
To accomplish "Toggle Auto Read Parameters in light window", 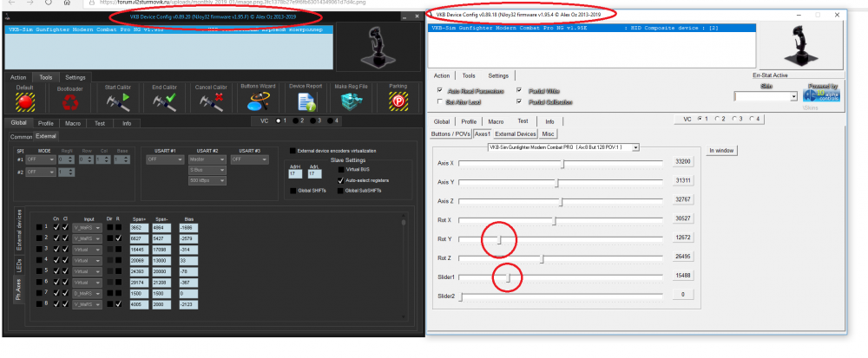I will click(440, 90).
